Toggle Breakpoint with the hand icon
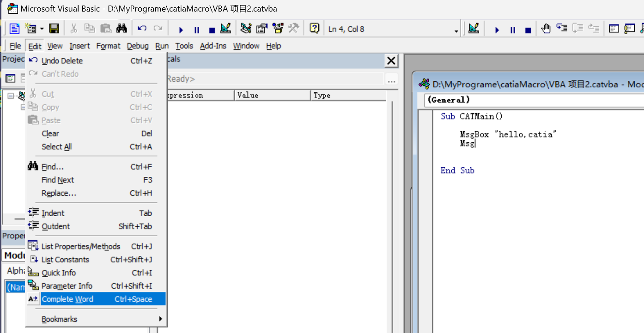The height and width of the screenshot is (333, 644). tap(546, 29)
